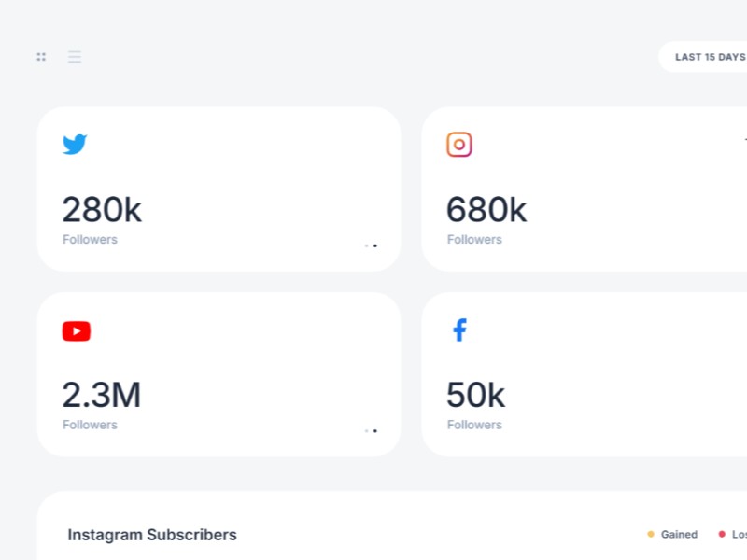Screen dimensions: 747x560
Task: Click the black pagination dot on YouTube card
Action: (375, 431)
